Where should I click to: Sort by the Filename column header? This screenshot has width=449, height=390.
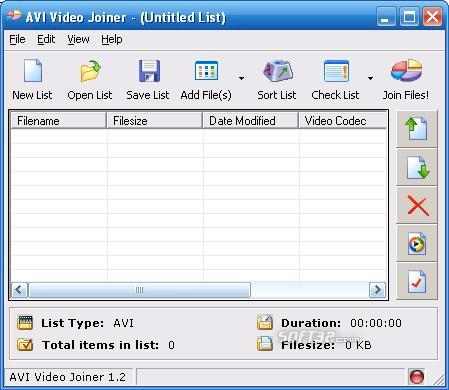pyautogui.click(x=59, y=121)
